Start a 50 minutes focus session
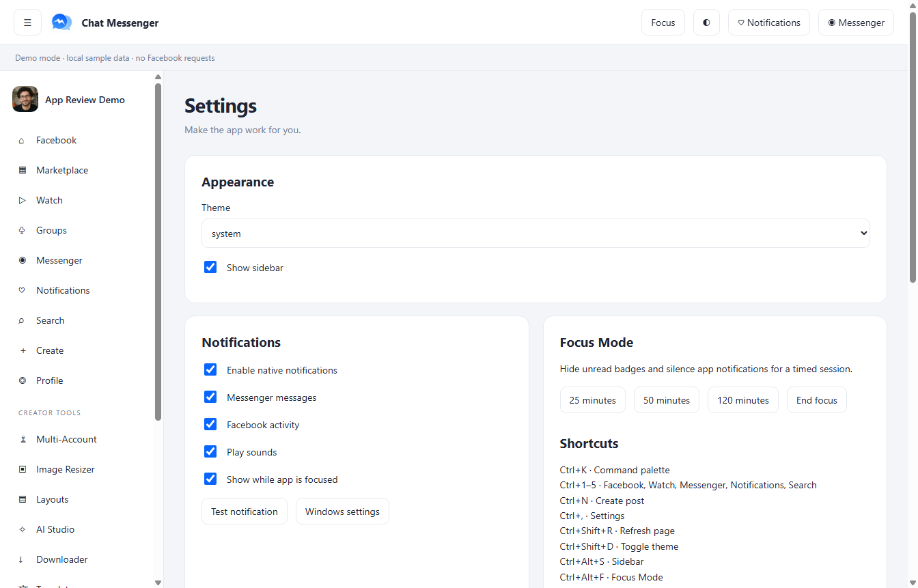The image size is (918, 588). tap(666, 400)
